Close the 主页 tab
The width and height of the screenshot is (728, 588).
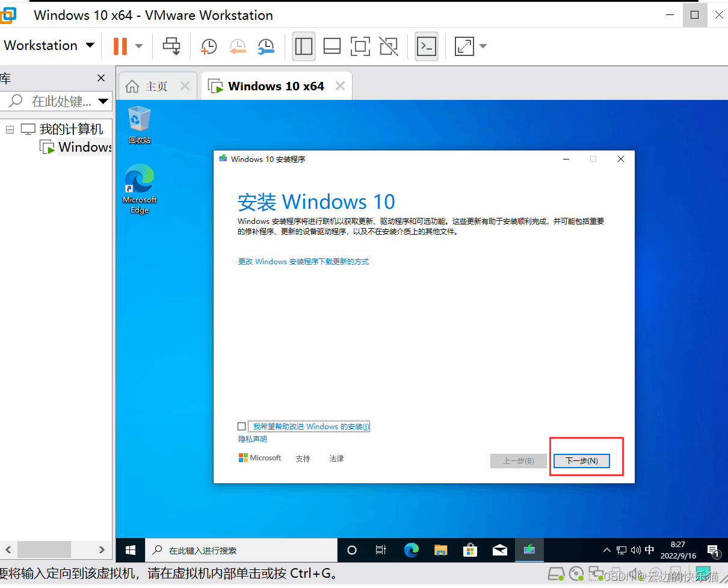pos(185,86)
